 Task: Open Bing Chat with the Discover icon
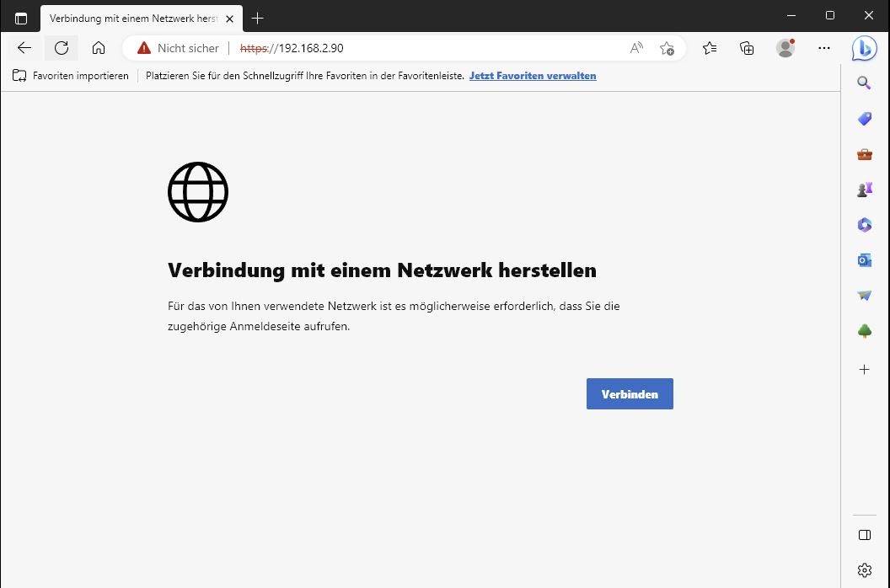coord(864,48)
